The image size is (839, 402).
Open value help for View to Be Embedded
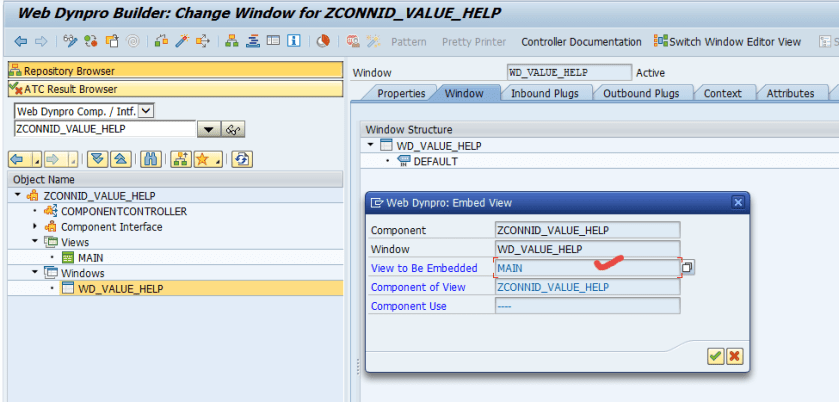688,267
